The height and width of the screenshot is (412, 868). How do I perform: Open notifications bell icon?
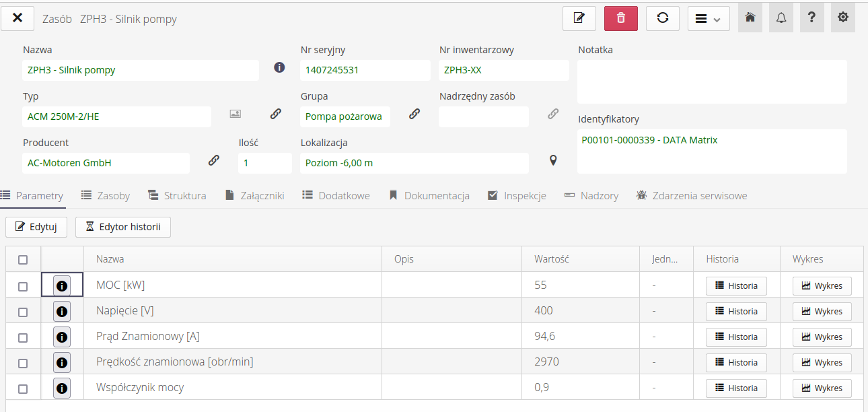[781, 18]
